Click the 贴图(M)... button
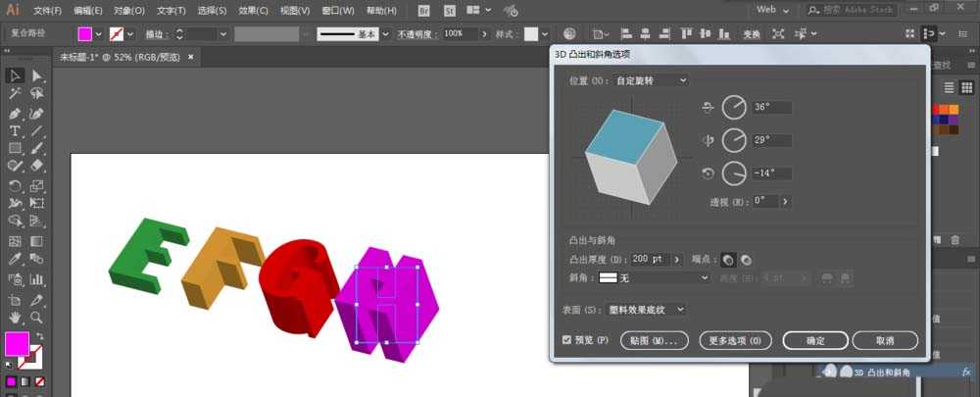 click(656, 340)
